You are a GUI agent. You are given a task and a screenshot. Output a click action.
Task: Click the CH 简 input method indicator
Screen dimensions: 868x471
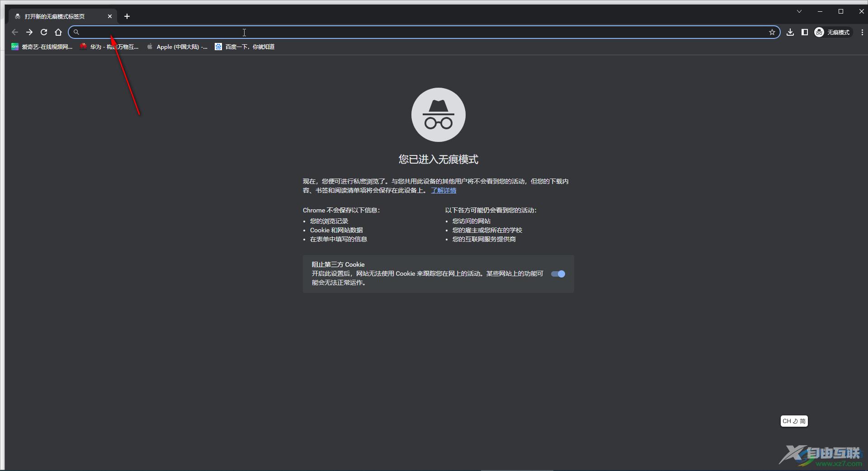click(794, 421)
